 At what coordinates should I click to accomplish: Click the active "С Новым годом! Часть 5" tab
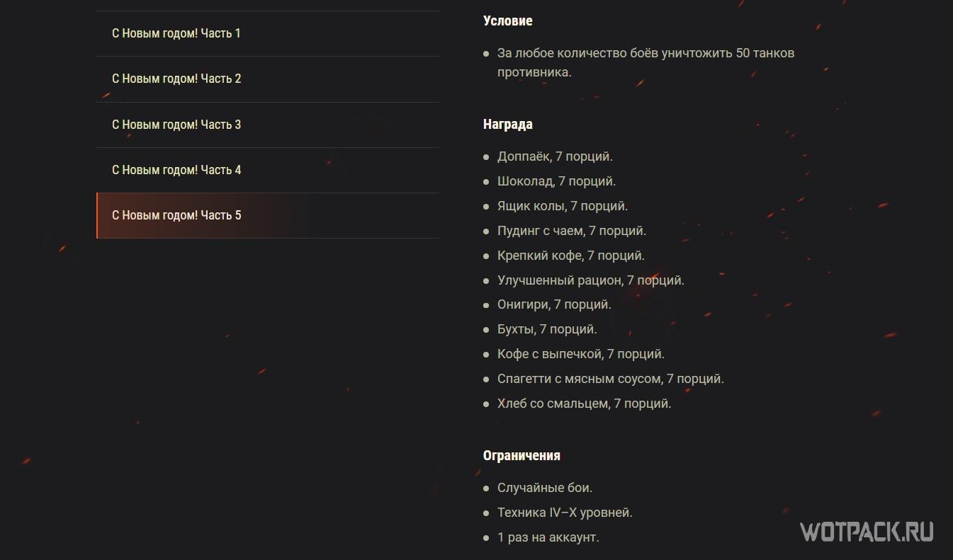176,215
